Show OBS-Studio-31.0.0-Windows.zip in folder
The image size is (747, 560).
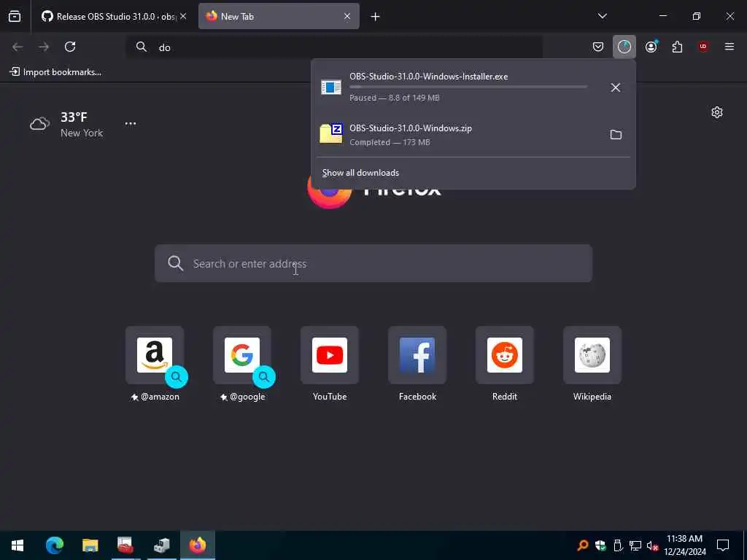point(616,134)
